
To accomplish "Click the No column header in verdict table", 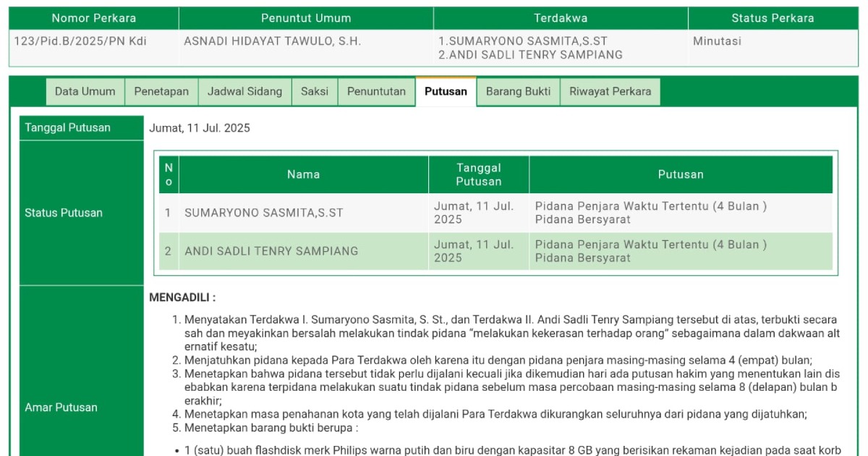I will pyautogui.click(x=169, y=174).
